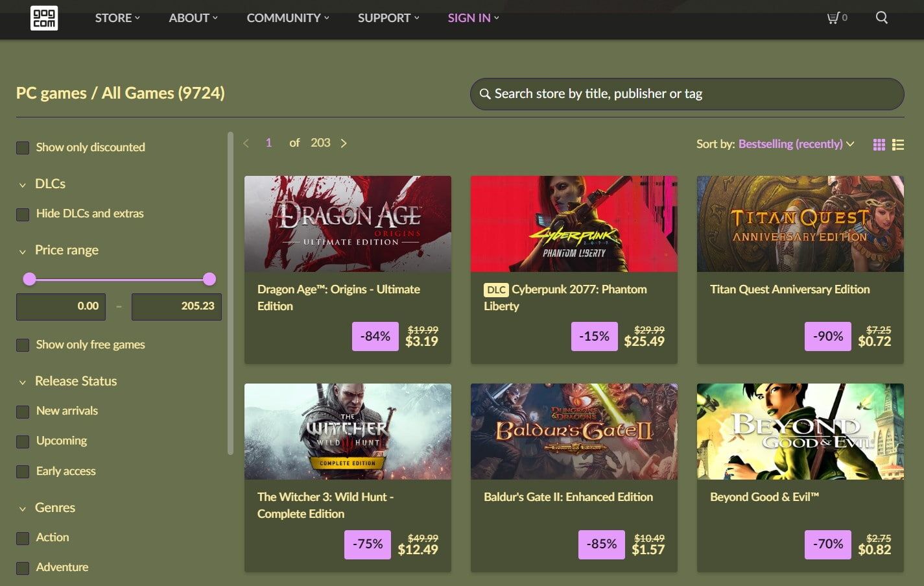Collapse the Price range section
This screenshot has width=924, height=586.
point(23,251)
